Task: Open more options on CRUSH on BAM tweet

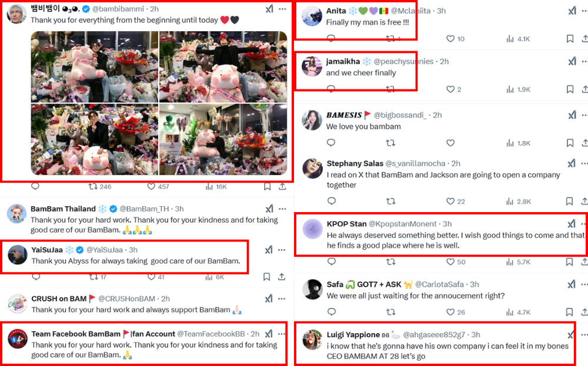Action: (282, 298)
